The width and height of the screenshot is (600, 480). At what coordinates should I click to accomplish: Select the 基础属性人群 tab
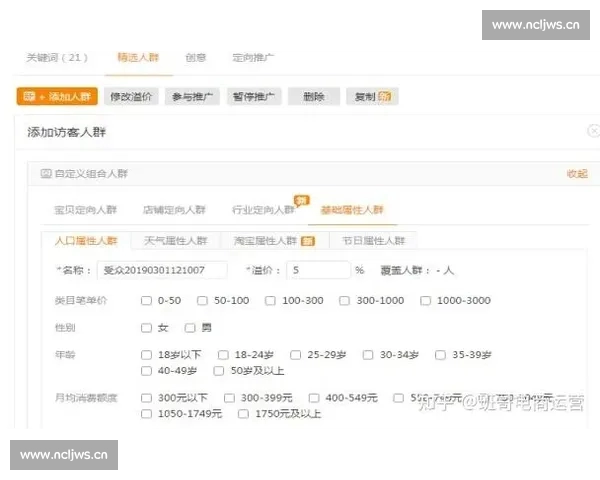point(352,210)
